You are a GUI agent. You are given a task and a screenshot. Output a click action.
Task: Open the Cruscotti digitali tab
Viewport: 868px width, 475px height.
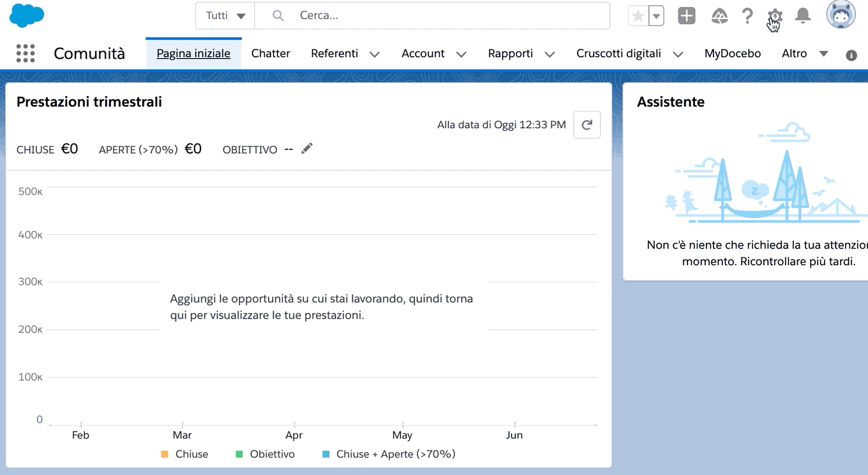[x=618, y=54]
